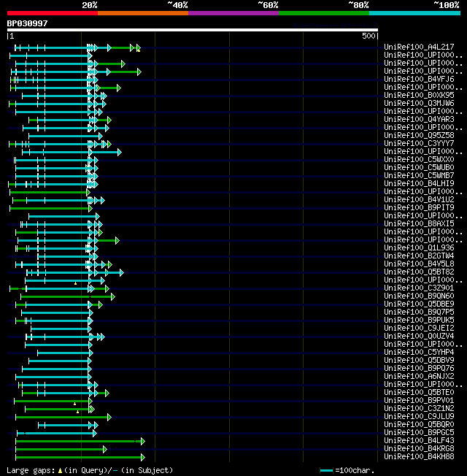Screen dimensions: 467x476
Task: Click the red 20% identity legend segment
Action: click(53, 13)
